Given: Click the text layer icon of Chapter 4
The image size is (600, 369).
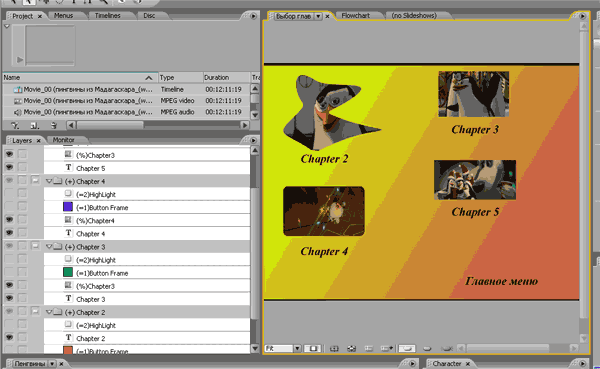Looking at the screenshot, I should [x=68, y=233].
